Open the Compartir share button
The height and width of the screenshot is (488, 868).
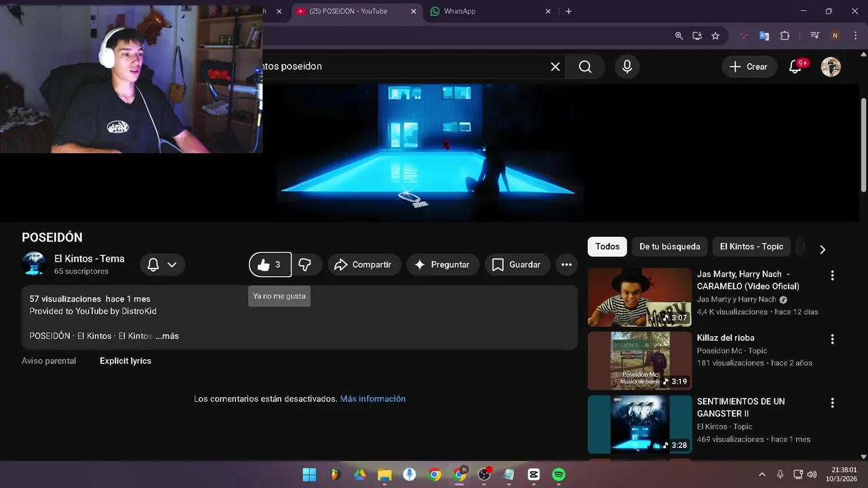[364, 264]
